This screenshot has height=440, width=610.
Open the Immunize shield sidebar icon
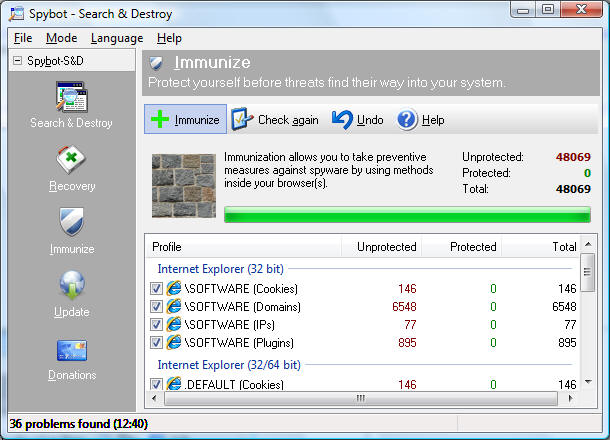[x=71, y=224]
